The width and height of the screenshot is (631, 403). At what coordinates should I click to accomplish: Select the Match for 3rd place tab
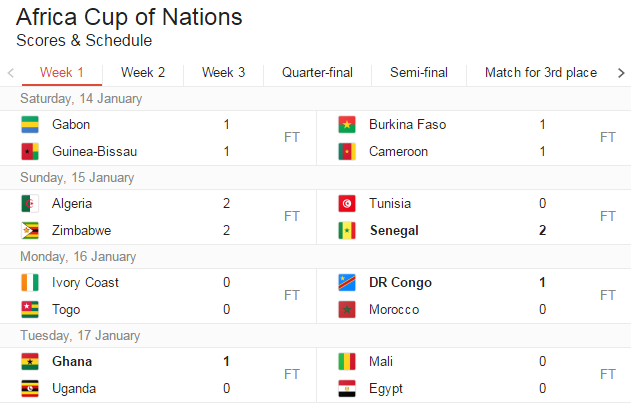(x=540, y=72)
